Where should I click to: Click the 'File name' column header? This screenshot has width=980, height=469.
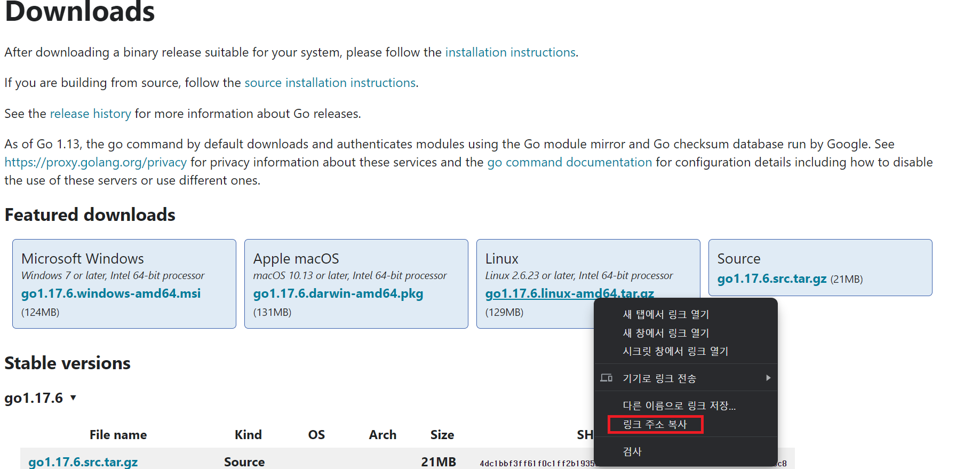tap(118, 435)
